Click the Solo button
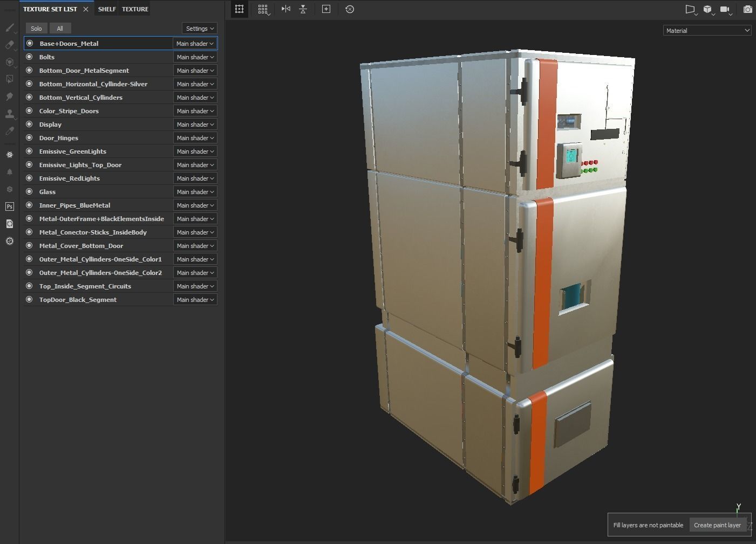Screen dimensions: 756x544 [x=36, y=29]
